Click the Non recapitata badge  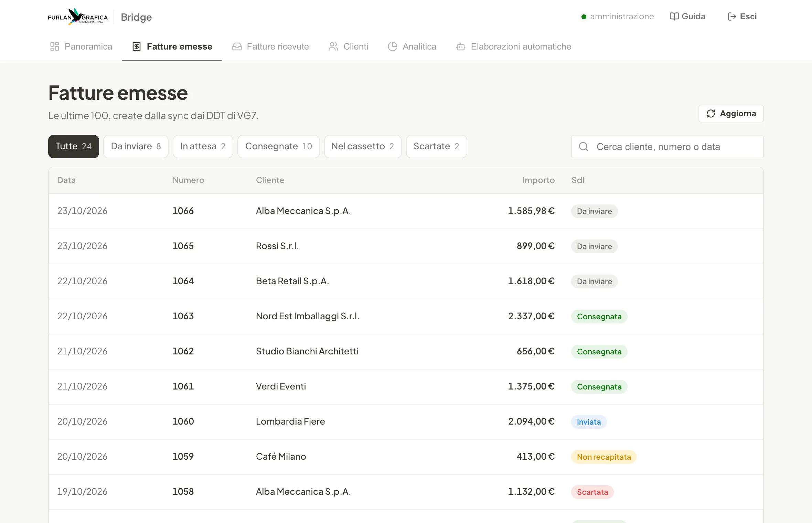604,457
